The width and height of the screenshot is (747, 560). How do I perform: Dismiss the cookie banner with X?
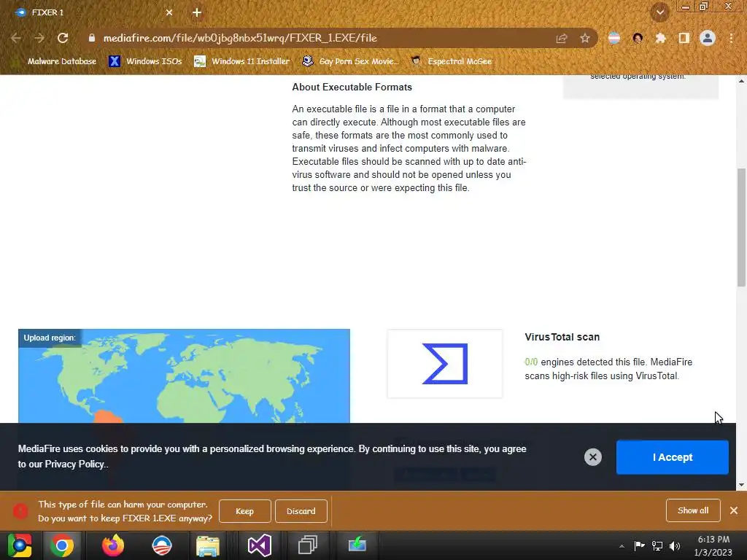tap(592, 457)
